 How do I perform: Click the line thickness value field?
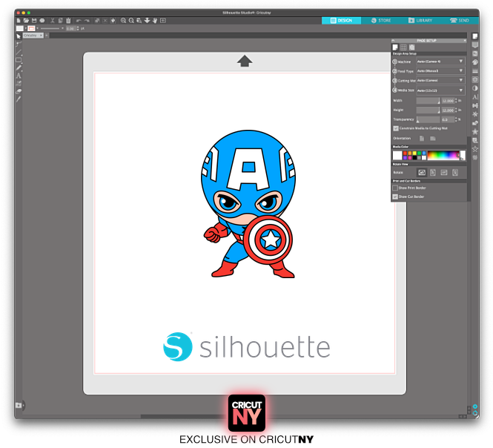(70, 29)
